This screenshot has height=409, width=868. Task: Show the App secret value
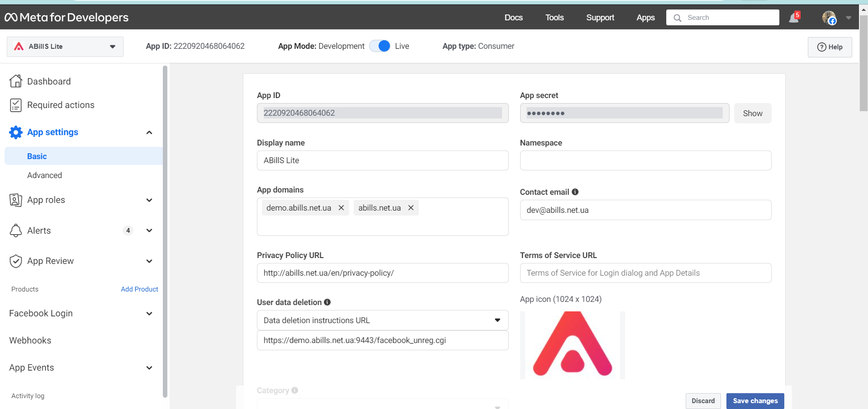point(752,113)
